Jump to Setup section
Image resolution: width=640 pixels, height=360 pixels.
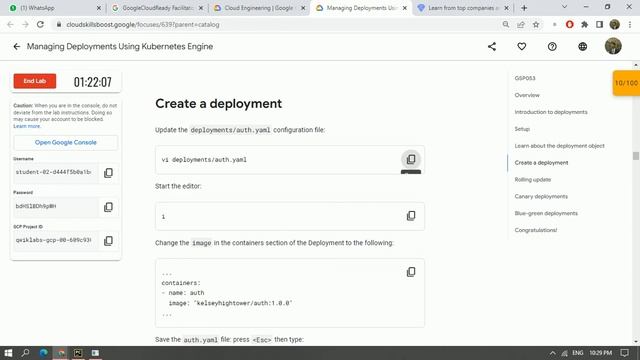tap(522, 129)
